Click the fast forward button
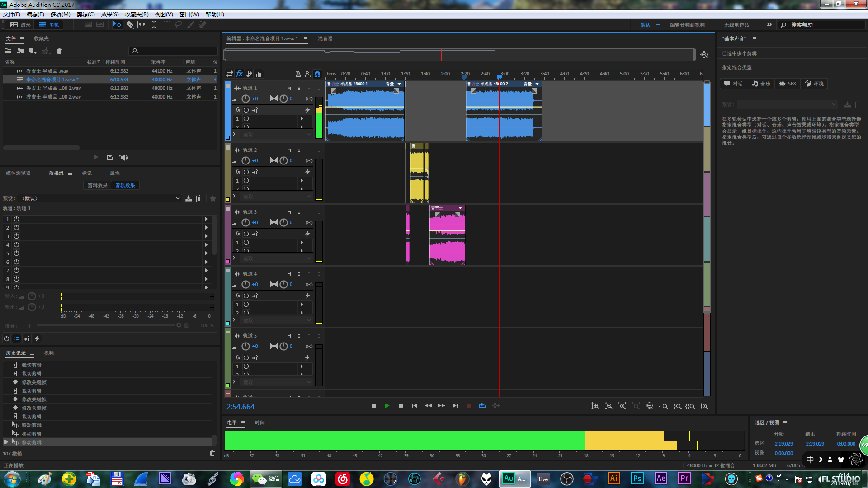 441,406
